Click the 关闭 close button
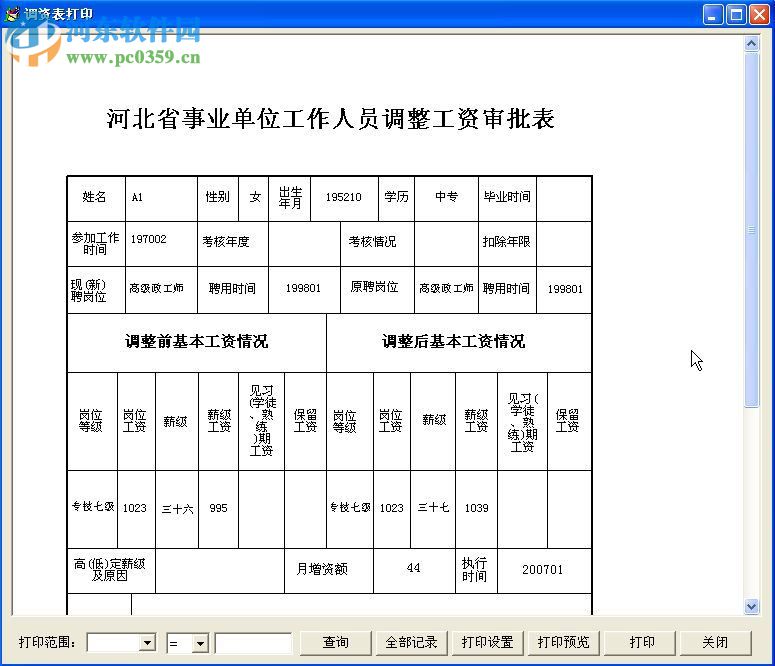This screenshot has height=666, width=775. (x=715, y=642)
